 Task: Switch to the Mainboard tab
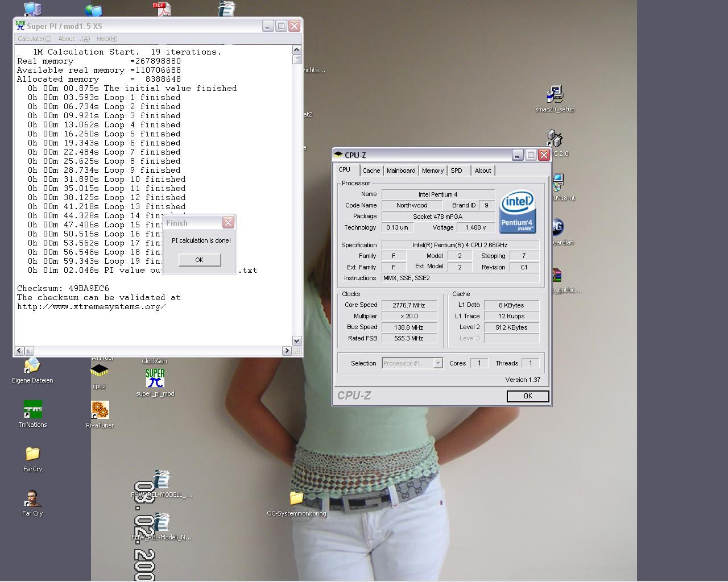click(x=401, y=171)
